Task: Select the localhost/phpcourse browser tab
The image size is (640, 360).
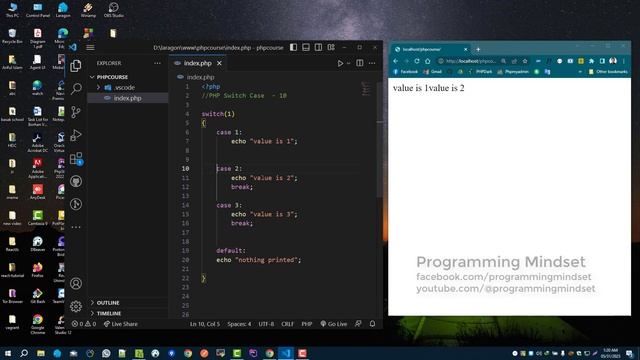Action: (x=430, y=49)
